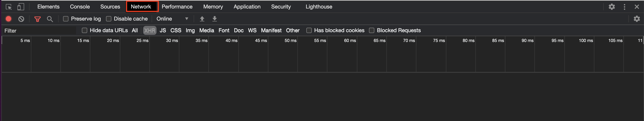This screenshot has width=644, height=121.
Task: Switch to the Console tab
Action: click(80, 7)
